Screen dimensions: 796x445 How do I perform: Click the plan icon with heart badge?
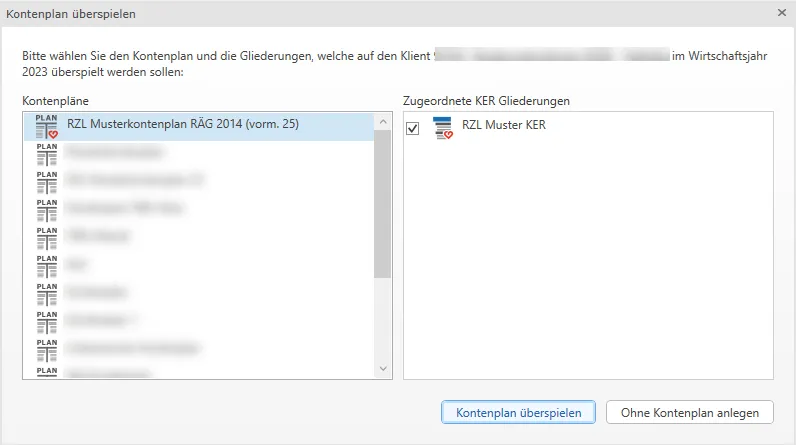pos(47,127)
